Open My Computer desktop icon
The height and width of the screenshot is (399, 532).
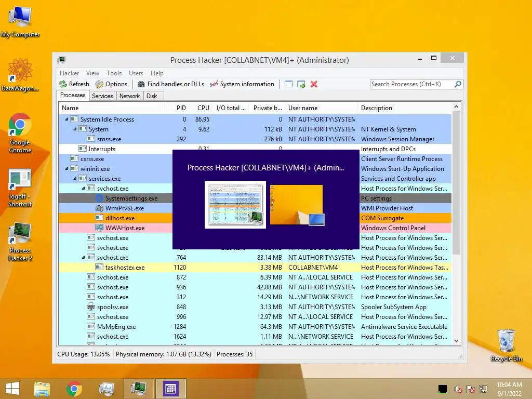[20, 22]
